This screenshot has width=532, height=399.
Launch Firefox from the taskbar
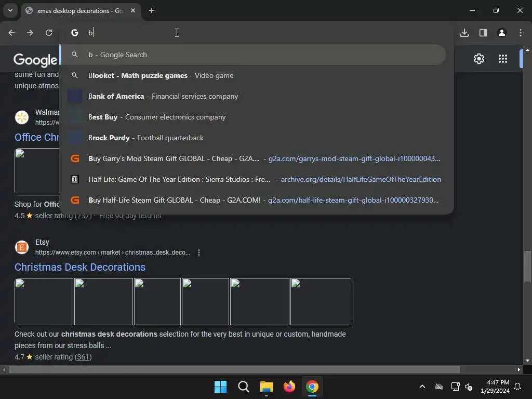click(289, 387)
